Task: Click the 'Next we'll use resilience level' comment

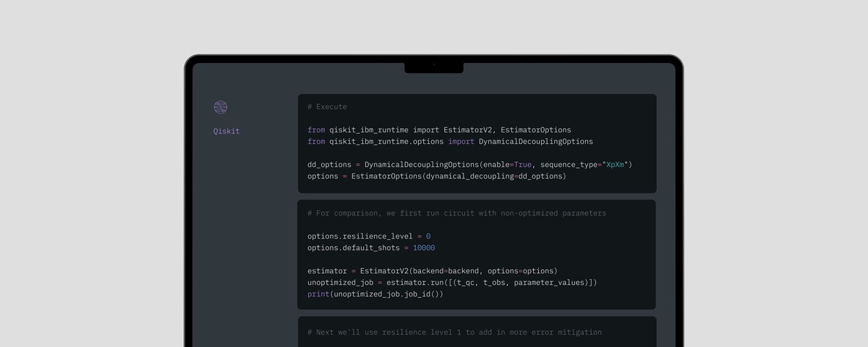Action: [x=454, y=333]
